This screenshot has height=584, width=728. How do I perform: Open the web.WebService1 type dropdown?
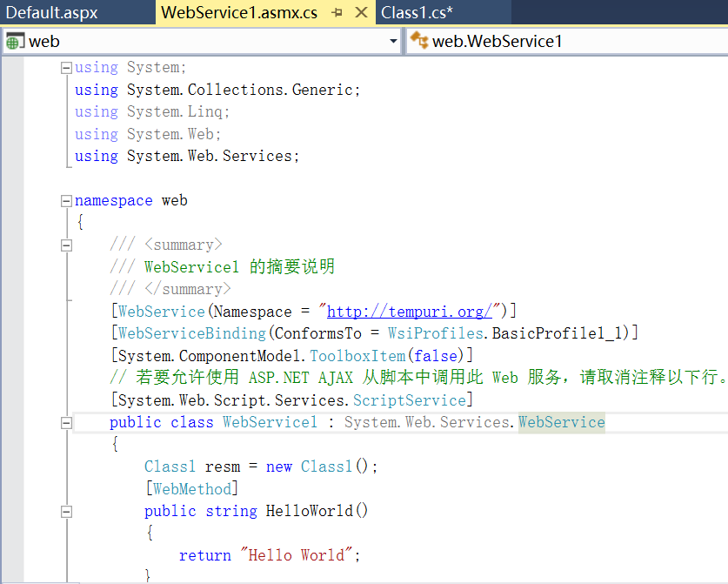(565, 42)
